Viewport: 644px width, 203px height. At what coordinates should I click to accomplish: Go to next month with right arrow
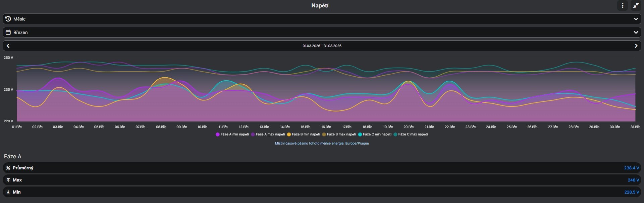click(x=636, y=46)
